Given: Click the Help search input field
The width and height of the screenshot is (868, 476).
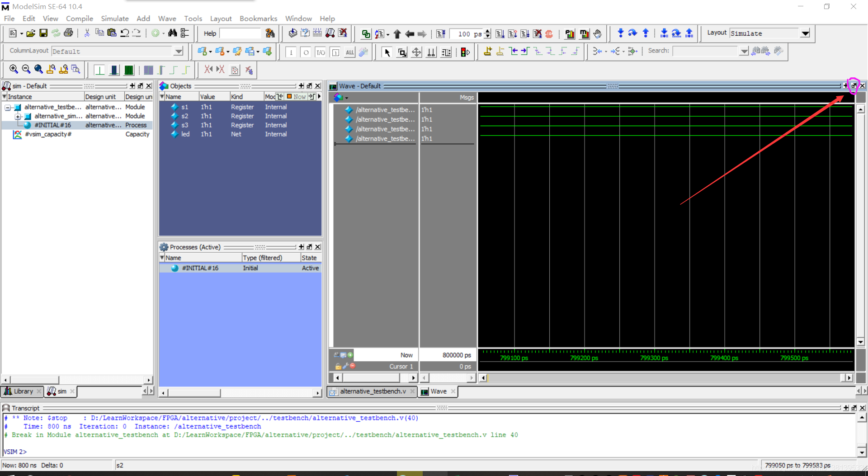Looking at the screenshot, I should coord(240,33).
